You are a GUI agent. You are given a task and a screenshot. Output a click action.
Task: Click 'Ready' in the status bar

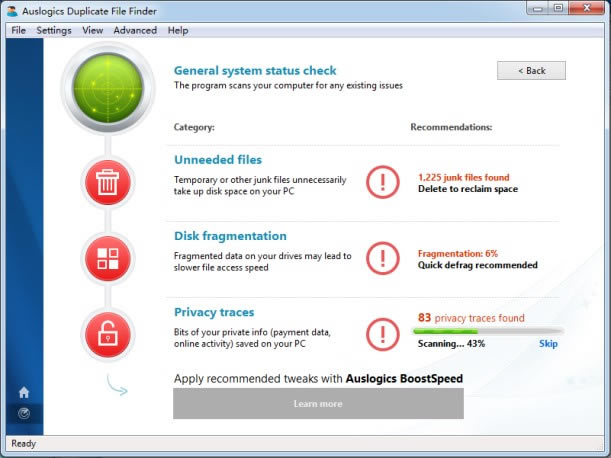pyautogui.click(x=23, y=444)
